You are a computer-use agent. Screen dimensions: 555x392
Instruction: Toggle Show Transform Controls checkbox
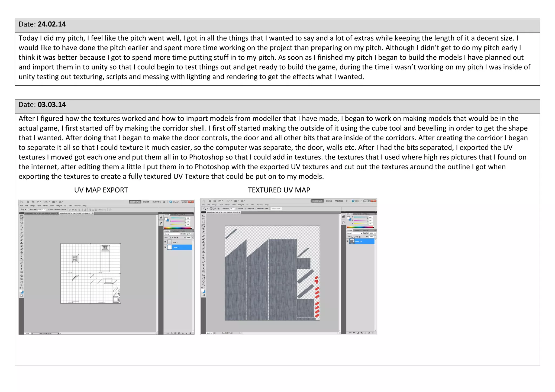(49, 209)
